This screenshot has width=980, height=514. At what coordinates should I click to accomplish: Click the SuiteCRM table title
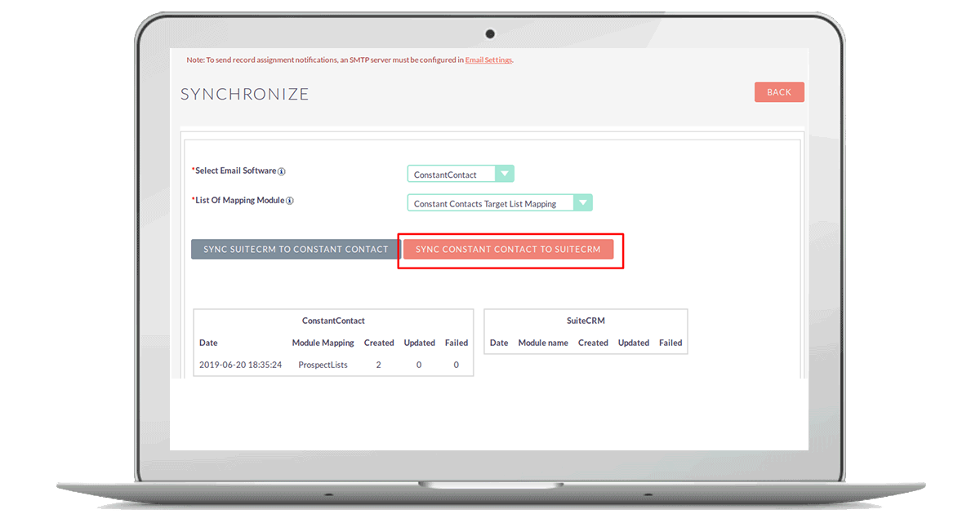tap(586, 321)
